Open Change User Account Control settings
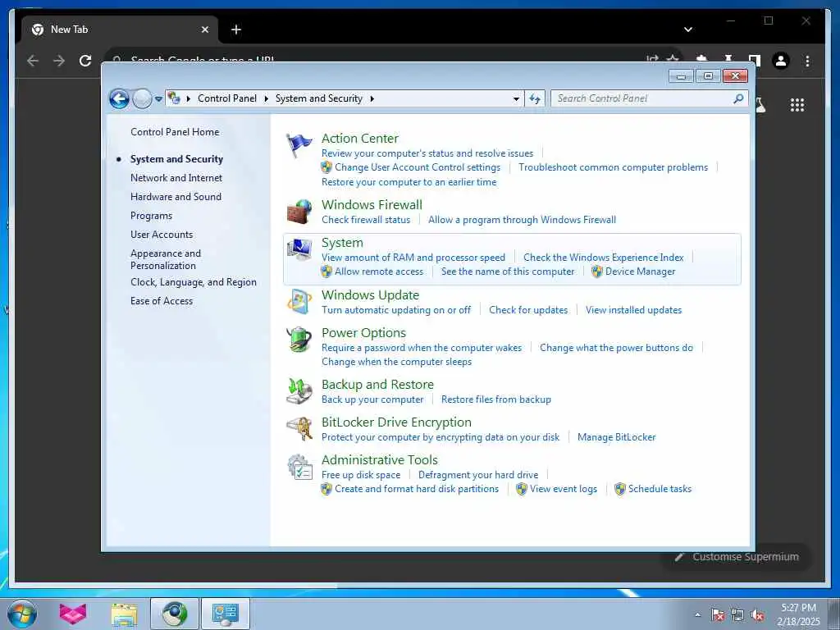The height and width of the screenshot is (630, 840). click(x=418, y=167)
